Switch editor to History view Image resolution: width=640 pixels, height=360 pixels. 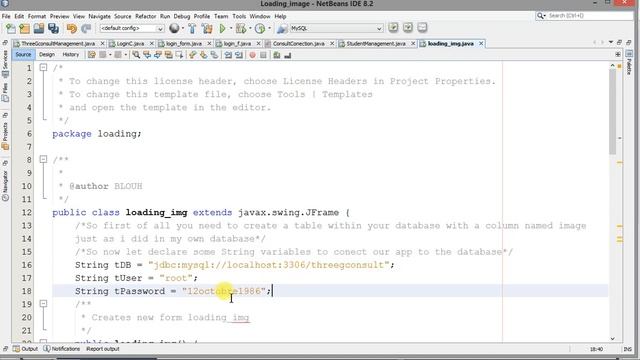click(71, 54)
